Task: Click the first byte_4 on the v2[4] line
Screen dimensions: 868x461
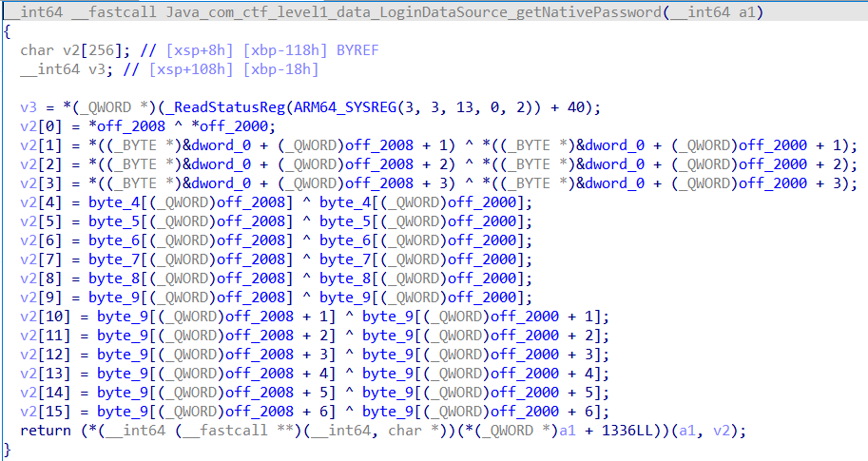Action: 113,202
